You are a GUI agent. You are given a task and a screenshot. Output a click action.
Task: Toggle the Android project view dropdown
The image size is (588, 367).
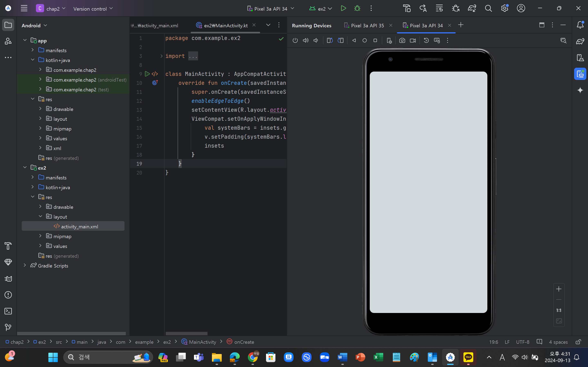click(x=34, y=25)
